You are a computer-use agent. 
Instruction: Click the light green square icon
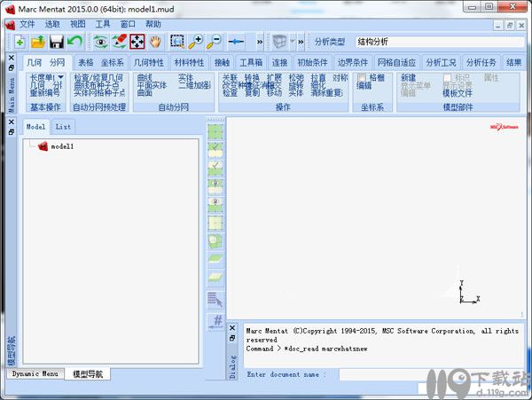coord(215,223)
